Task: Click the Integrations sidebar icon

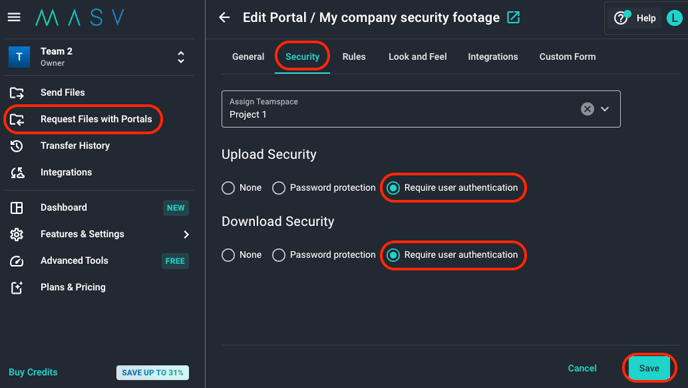Action: coord(17,172)
